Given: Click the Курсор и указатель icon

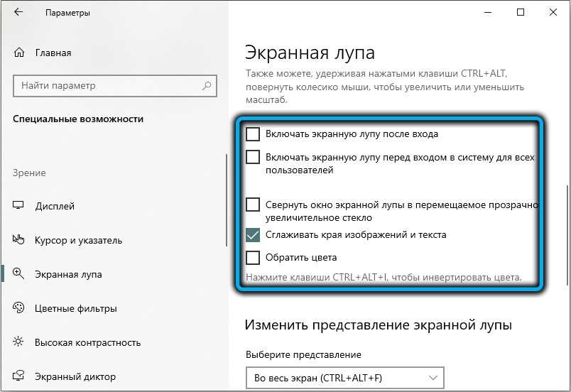Looking at the screenshot, I should click(x=19, y=240).
